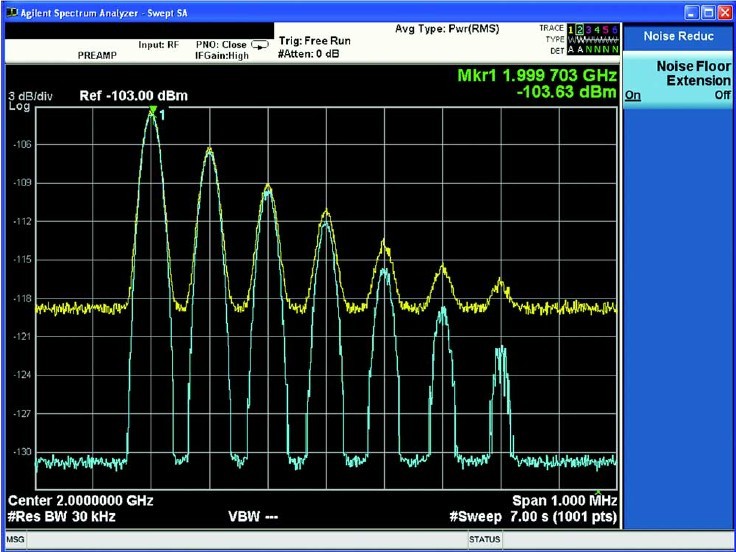Screen dimensions: 736x552
Task: Select trace 3 indicator in TRACE row
Action: click(x=588, y=30)
